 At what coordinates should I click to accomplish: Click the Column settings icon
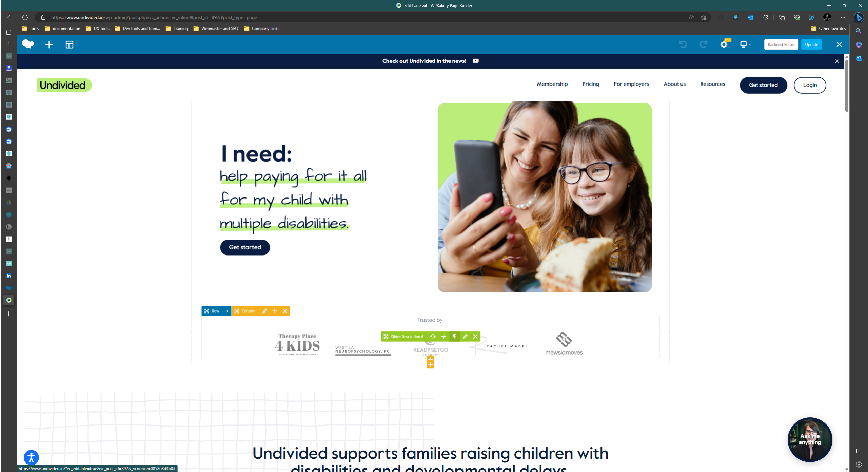265,311
